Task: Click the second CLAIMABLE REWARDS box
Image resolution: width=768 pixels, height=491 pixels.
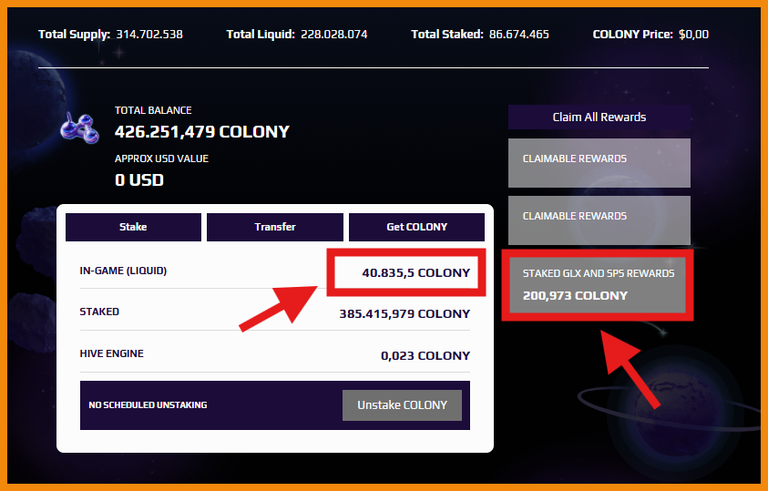Action: (599, 221)
